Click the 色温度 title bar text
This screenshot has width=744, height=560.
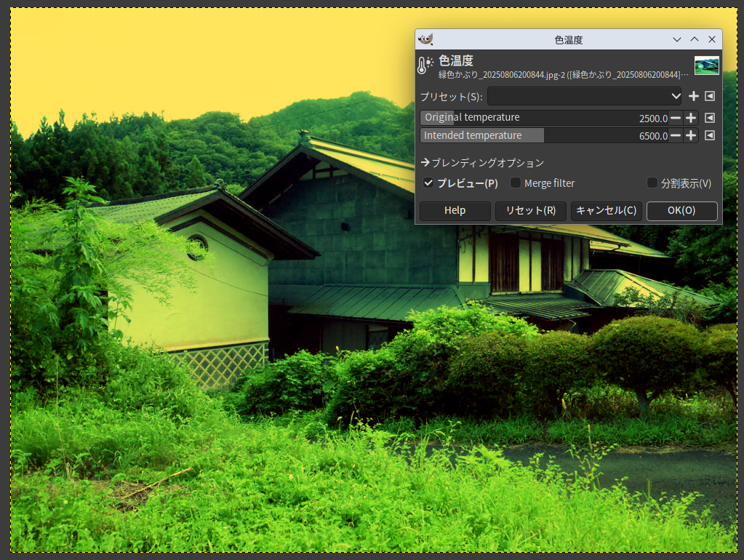(569, 40)
